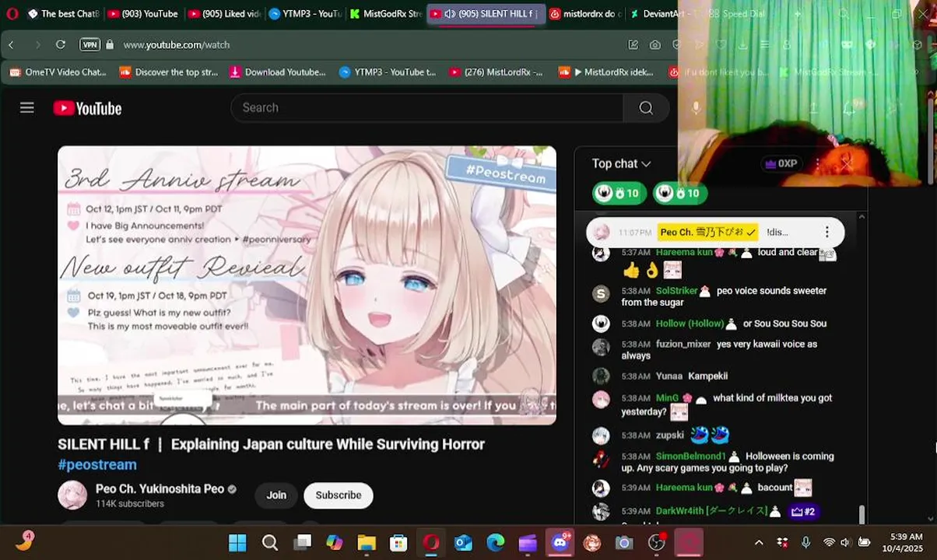The height and width of the screenshot is (560, 937).
Task: Open Microsoft Edge from the taskbar
Action: click(495, 542)
